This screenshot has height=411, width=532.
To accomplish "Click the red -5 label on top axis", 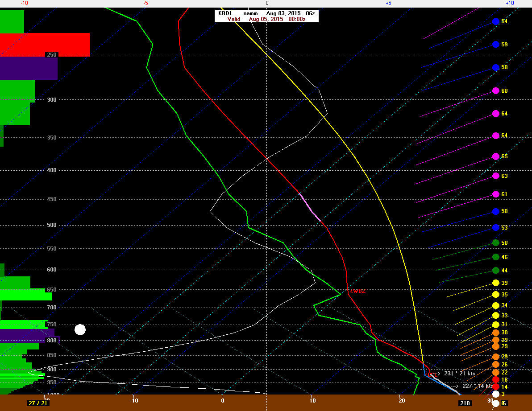I will (146, 3).
